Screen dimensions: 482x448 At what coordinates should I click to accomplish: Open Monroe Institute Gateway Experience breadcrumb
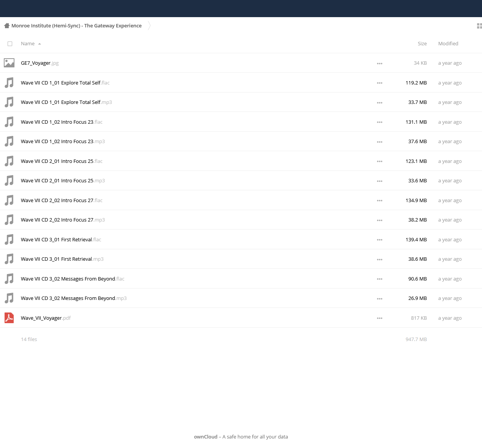pos(76,26)
